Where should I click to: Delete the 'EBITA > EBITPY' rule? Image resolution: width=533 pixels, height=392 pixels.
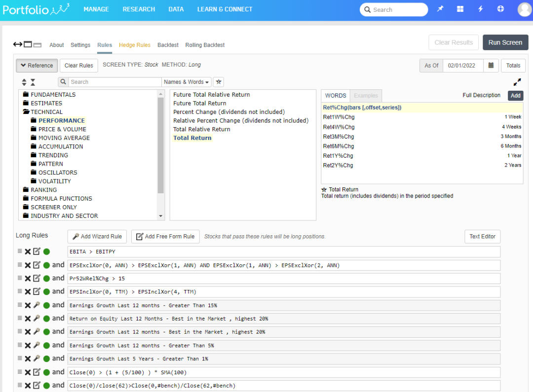[28, 252]
